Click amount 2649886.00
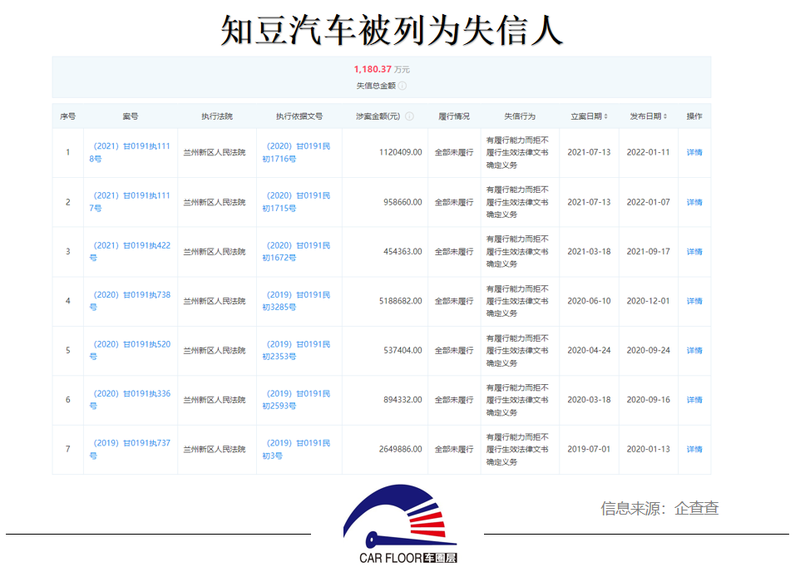 pyautogui.click(x=401, y=449)
